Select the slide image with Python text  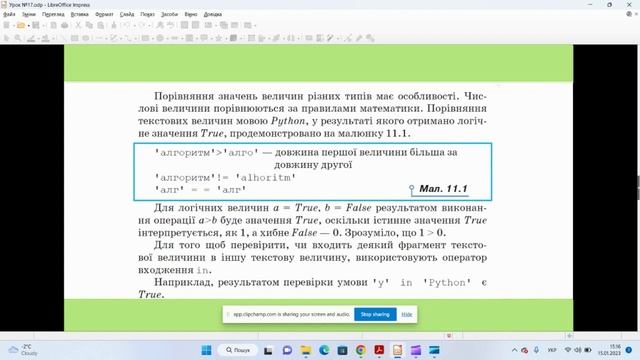(318, 188)
